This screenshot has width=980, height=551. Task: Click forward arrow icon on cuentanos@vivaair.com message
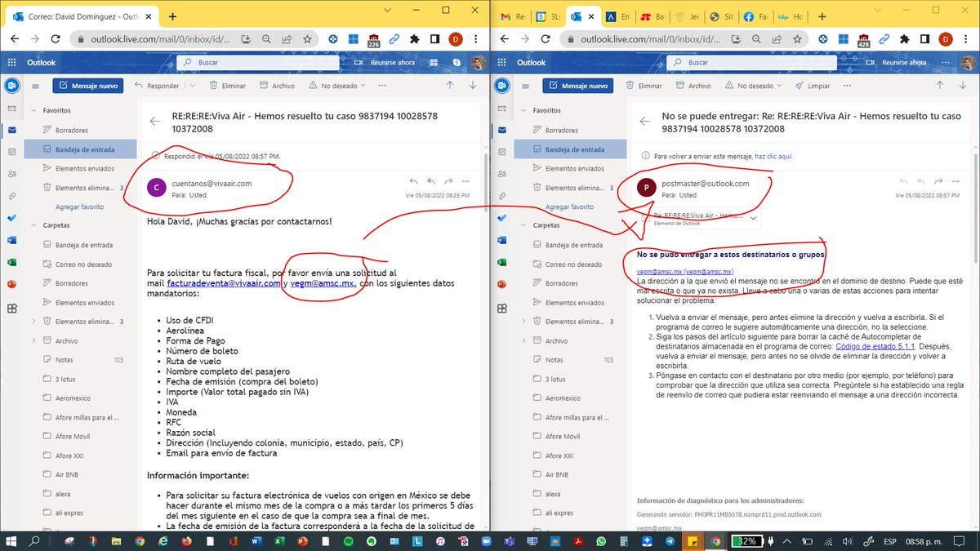pos(448,181)
